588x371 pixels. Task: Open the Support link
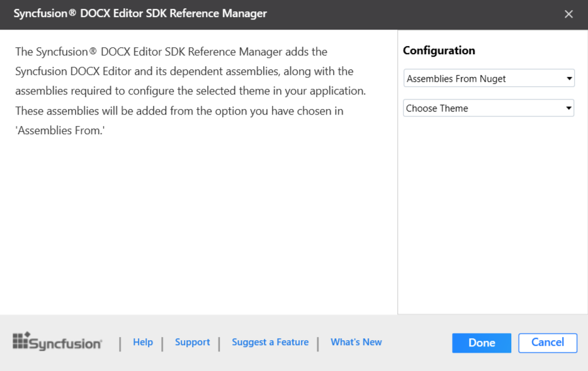pyautogui.click(x=192, y=342)
